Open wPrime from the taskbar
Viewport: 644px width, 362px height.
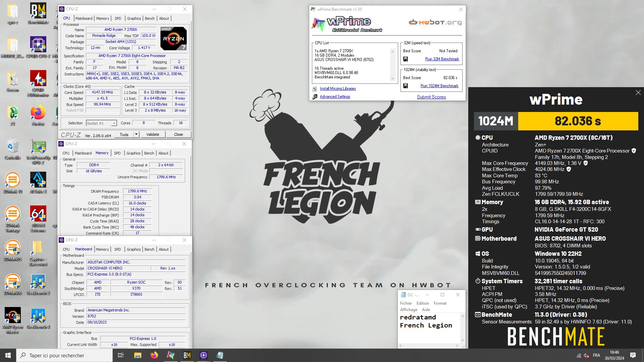point(171,355)
